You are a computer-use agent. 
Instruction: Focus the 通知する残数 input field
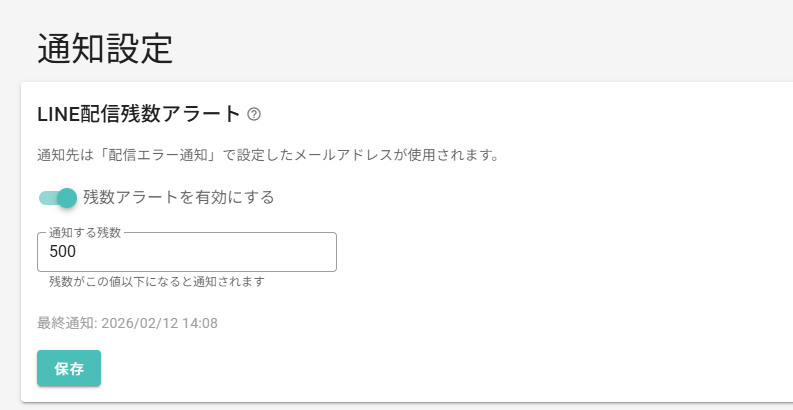[x=186, y=252]
